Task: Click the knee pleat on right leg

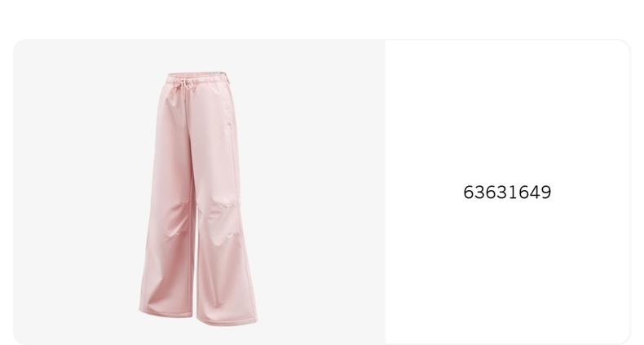Action: point(225,206)
